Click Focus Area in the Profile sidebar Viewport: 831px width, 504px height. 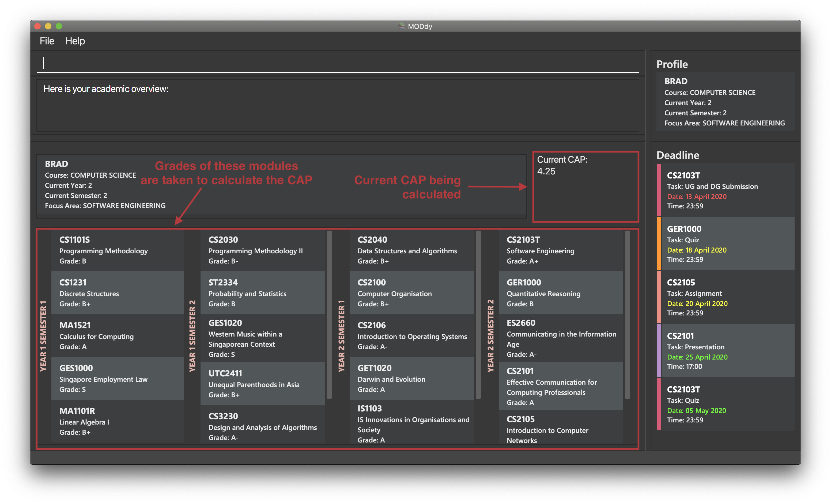(x=724, y=123)
